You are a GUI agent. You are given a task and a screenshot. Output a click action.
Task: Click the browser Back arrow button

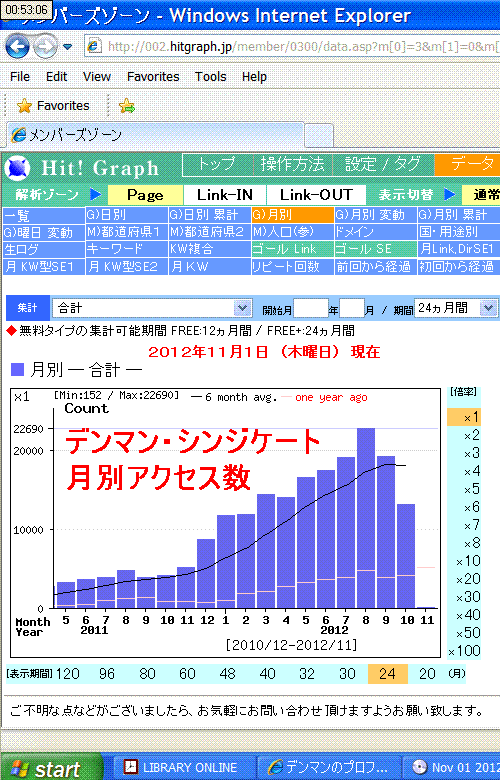17,46
